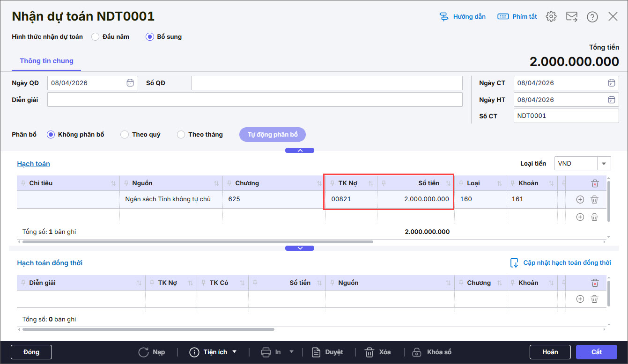Screen dimensions: 628x364
Task: Choose Theo quý allocation option
Action: pos(125,135)
